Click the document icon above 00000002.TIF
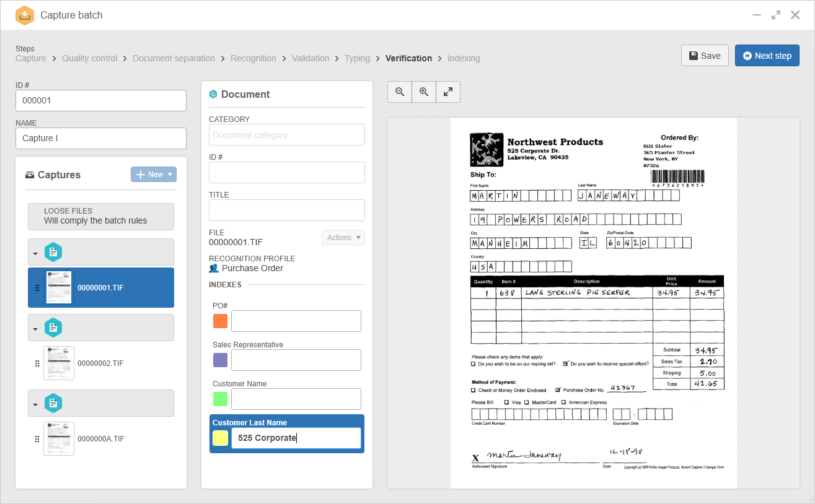Screen dimensions: 815x504 pyautogui.click(x=53, y=328)
